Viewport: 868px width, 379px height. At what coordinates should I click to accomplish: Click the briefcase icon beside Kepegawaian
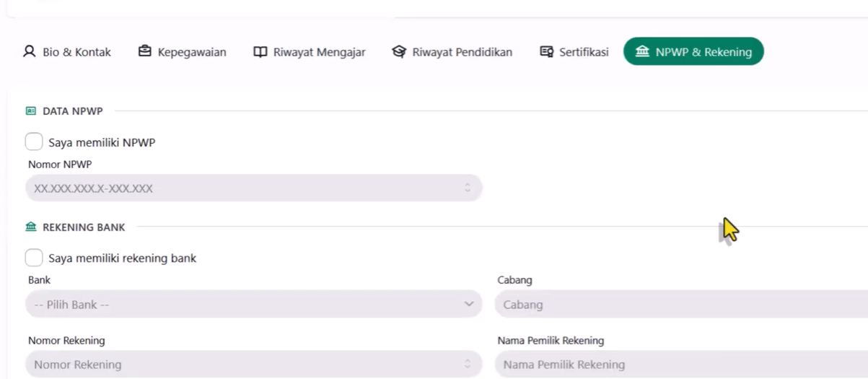[x=145, y=52]
